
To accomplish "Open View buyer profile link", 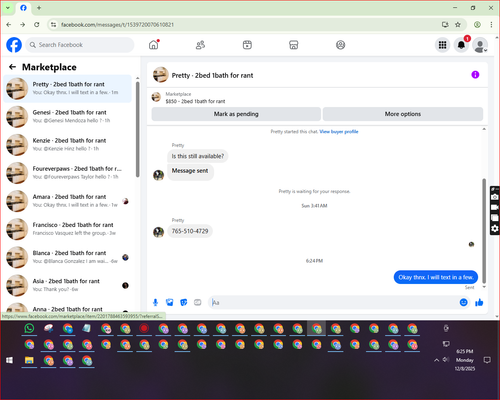I will pos(339,132).
